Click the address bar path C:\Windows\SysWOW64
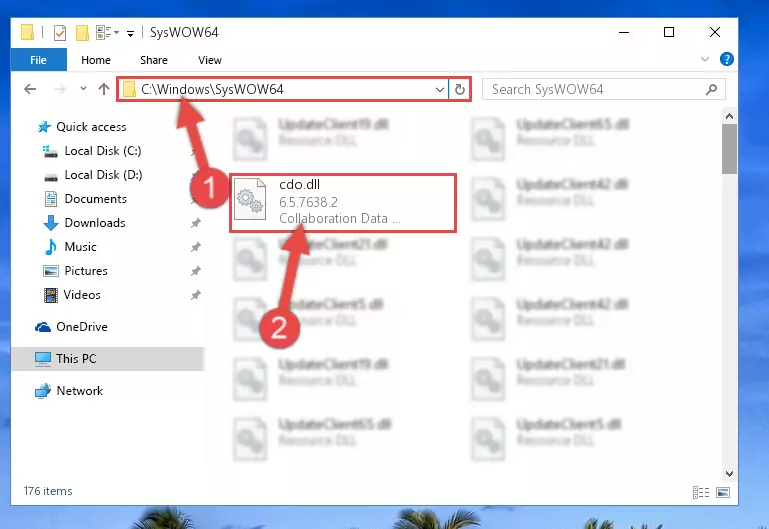Image resolution: width=769 pixels, height=529 pixels. point(212,89)
